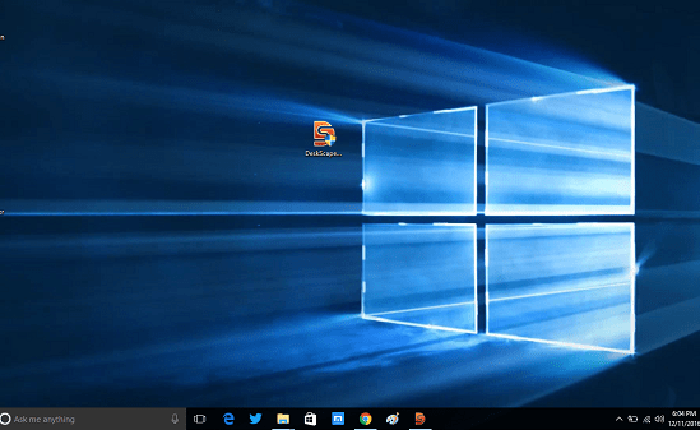Open the volume speaker tray icon
Image resolution: width=700 pixels, height=430 pixels.
(x=659, y=419)
